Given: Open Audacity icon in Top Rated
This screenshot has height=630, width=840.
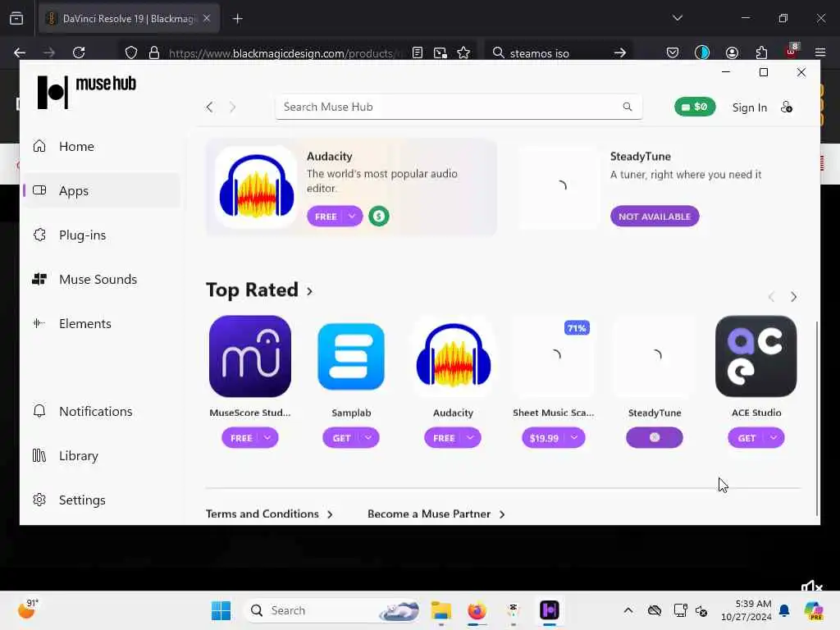Looking at the screenshot, I should pyautogui.click(x=453, y=356).
